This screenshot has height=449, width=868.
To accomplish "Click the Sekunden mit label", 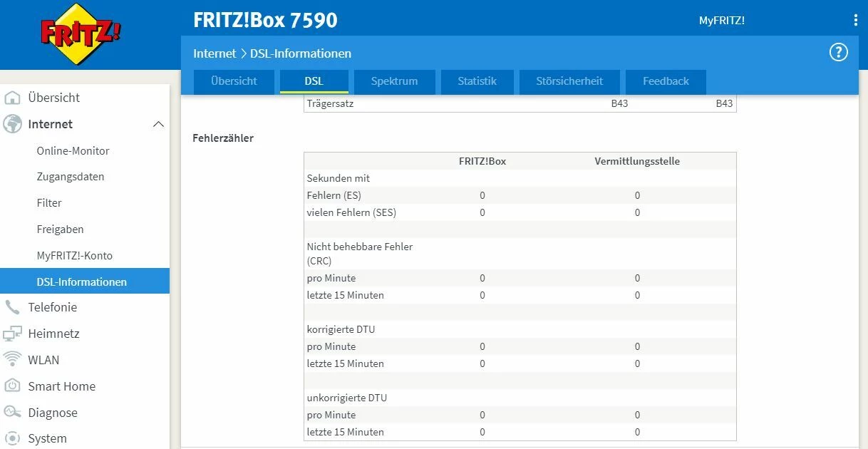I will tap(339, 178).
